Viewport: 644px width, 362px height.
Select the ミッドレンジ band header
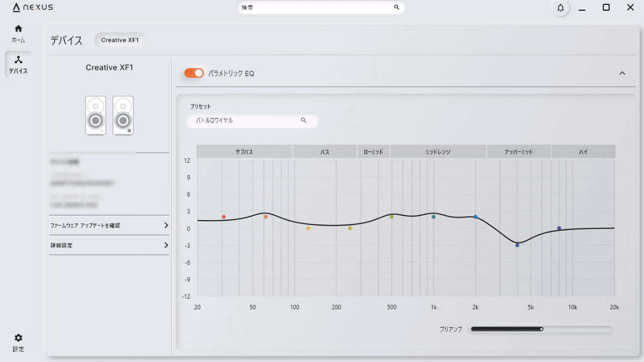tap(438, 152)
